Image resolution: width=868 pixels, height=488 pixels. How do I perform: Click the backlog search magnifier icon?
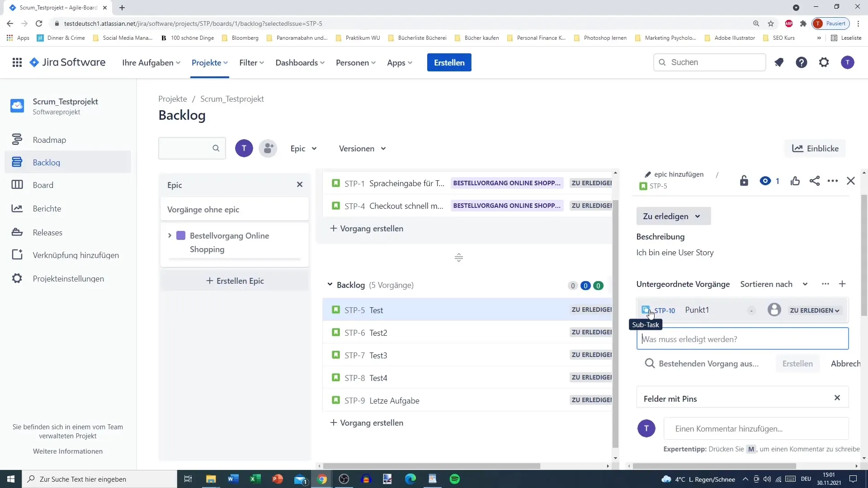(x=216, y=148)
